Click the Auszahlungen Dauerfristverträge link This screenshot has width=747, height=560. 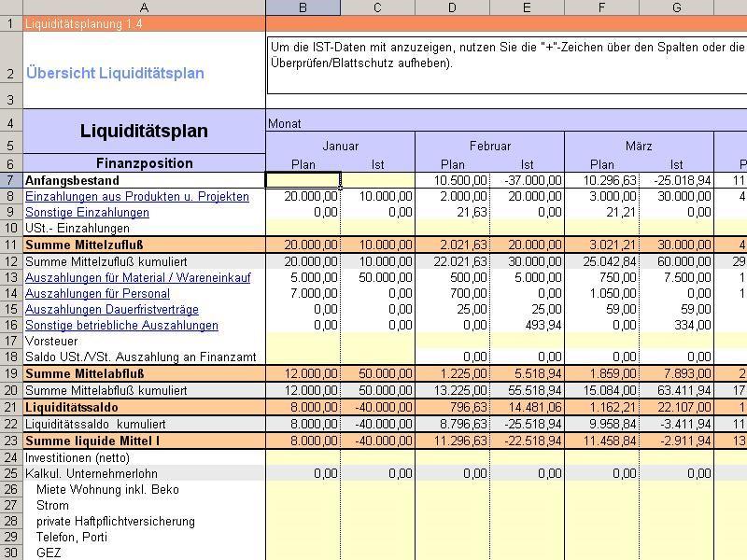click(x=112, y=310)
